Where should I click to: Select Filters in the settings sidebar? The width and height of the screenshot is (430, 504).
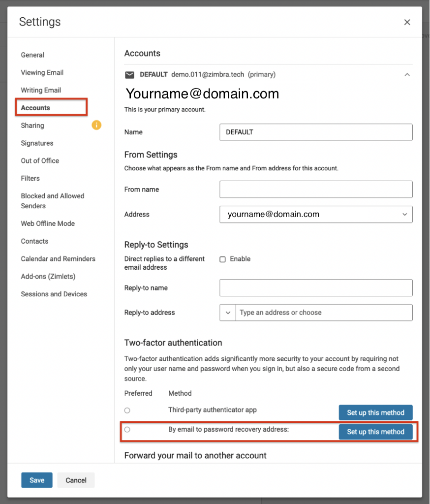30,179
